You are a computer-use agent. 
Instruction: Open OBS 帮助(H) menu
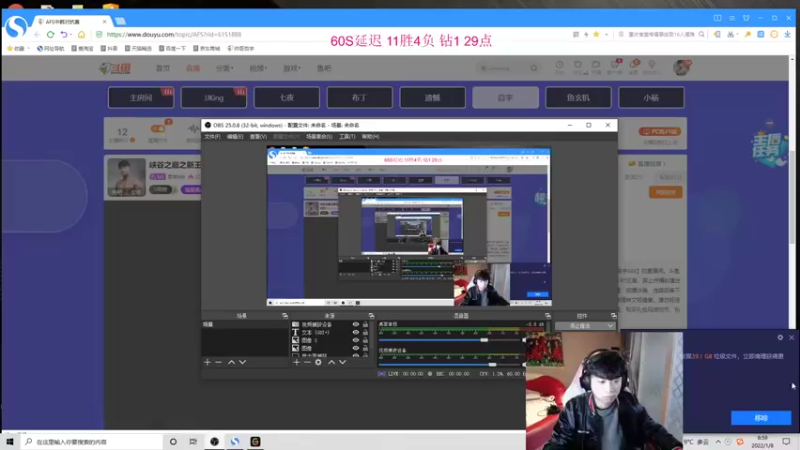pyautogui.click(x=370, y=137)
